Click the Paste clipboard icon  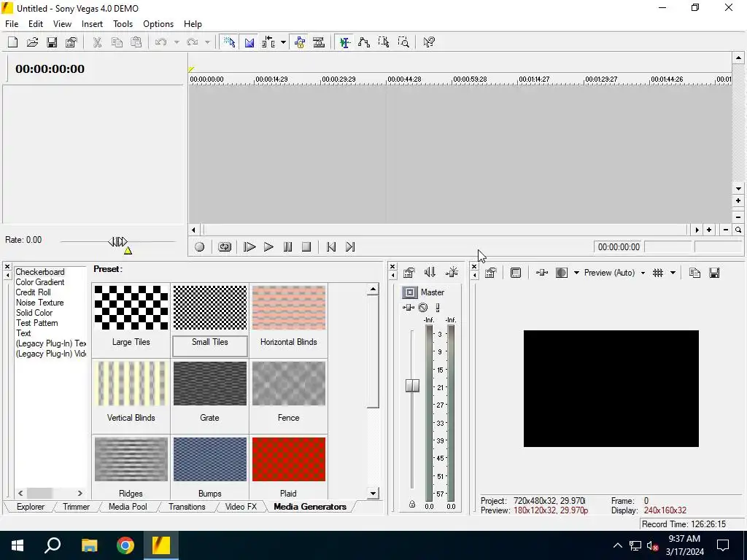click(136, 42)
